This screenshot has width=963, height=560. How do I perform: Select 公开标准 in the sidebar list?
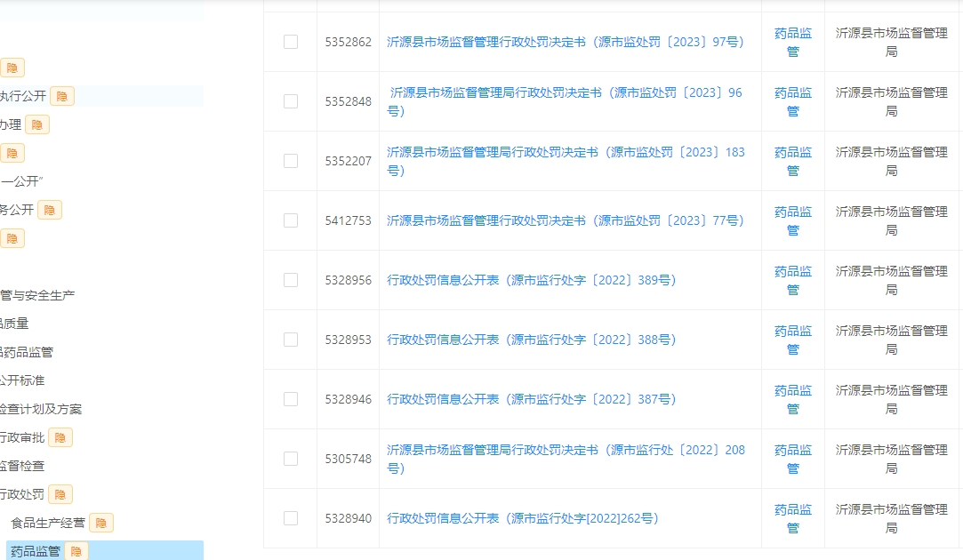tap(21, 380)
